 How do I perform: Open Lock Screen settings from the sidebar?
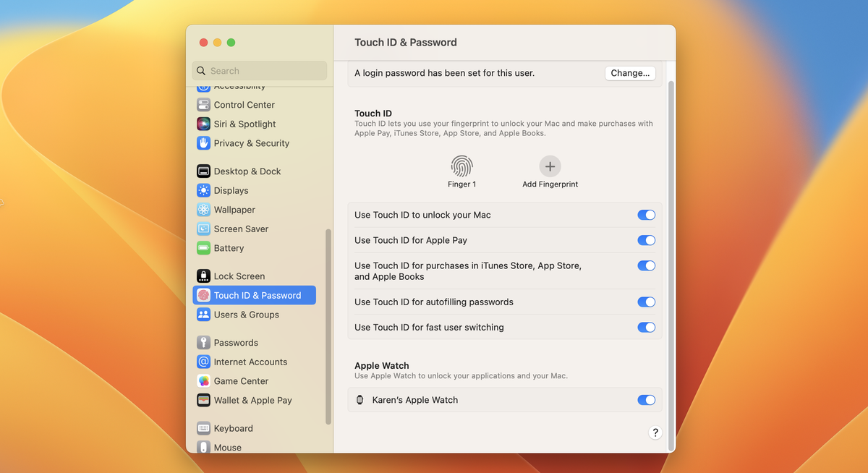(203, 276)
